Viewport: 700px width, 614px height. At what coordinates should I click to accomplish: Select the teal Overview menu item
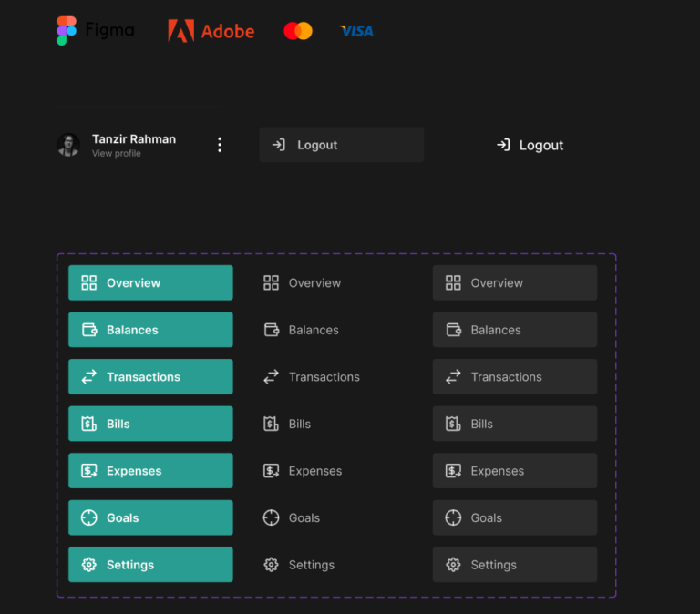[x=150, y=282]
